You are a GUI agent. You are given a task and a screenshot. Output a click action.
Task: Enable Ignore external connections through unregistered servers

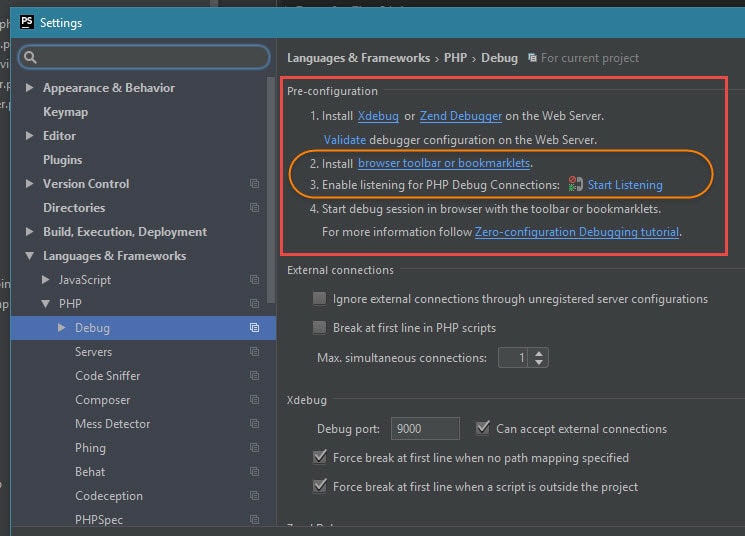[x=319, y=298]
